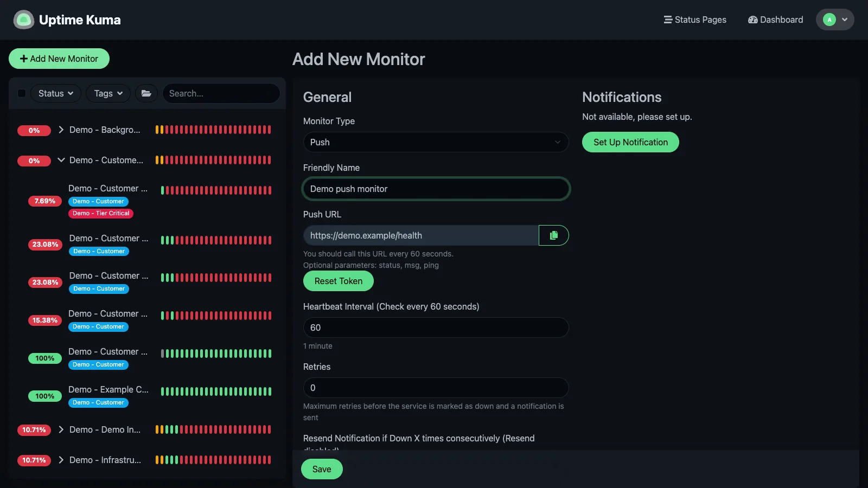Open the Demo - Customer monitor at 15.38%
The width and height of the screenshot is (868, 488).
pos(146,320)
